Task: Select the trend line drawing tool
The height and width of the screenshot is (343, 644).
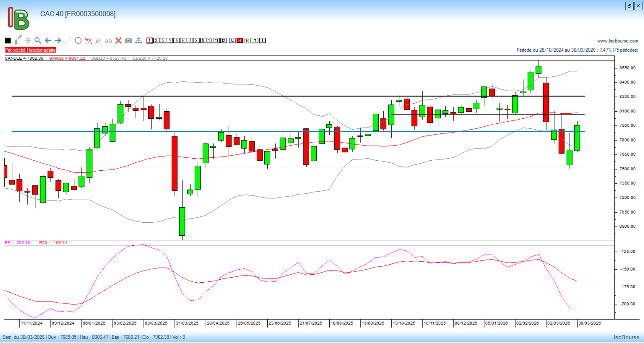Action: pyautogui.click(x=68, y=41)
